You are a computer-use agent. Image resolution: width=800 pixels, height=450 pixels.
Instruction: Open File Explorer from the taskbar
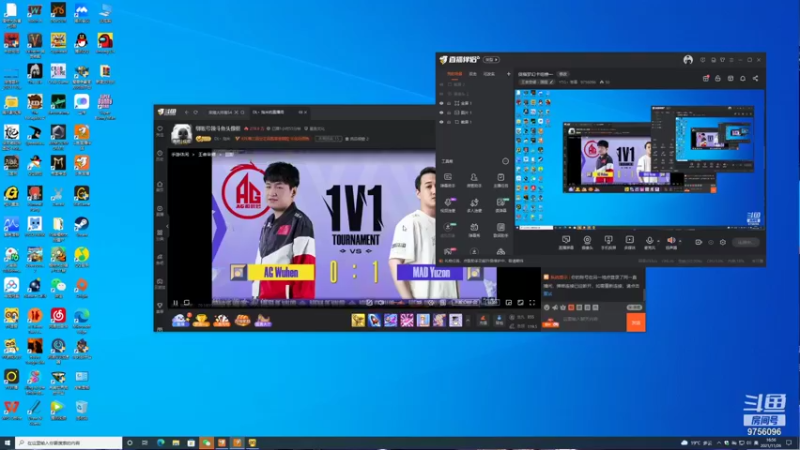(x=176, y=443)
